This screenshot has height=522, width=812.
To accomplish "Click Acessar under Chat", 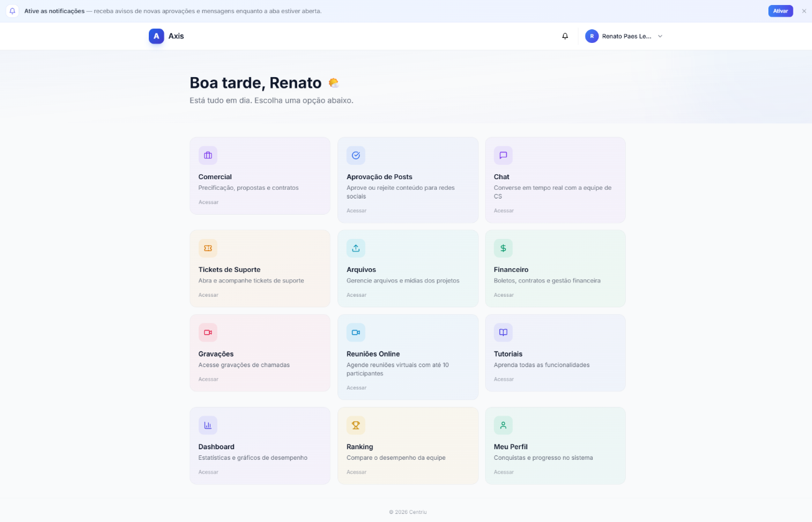I will click(504, 211).
